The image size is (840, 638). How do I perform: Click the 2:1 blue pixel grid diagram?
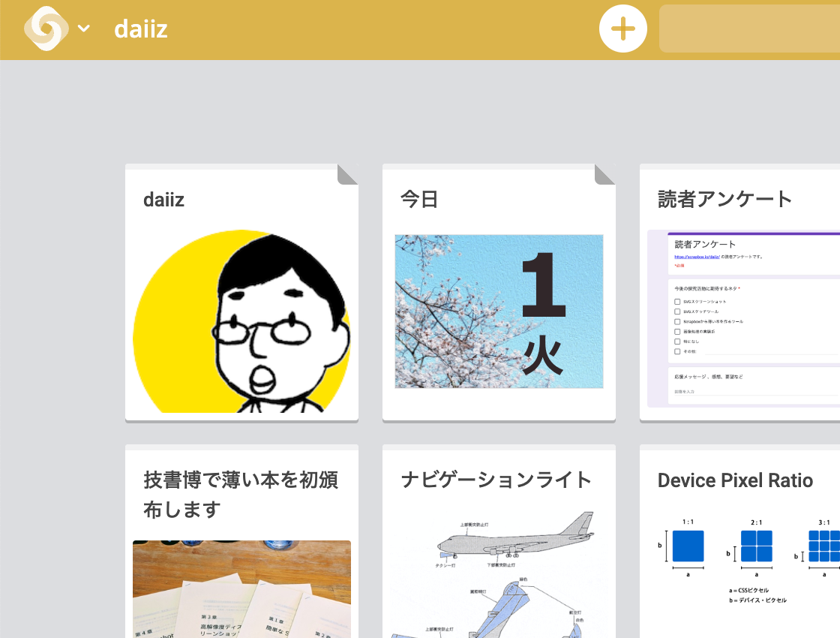click(757, 546)
